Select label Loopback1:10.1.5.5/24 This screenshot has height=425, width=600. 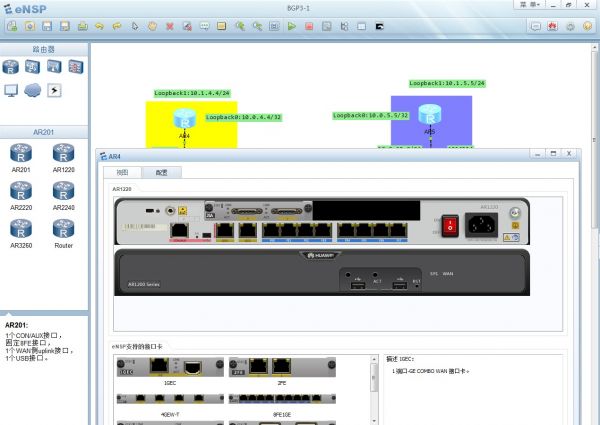pos(447,83)
